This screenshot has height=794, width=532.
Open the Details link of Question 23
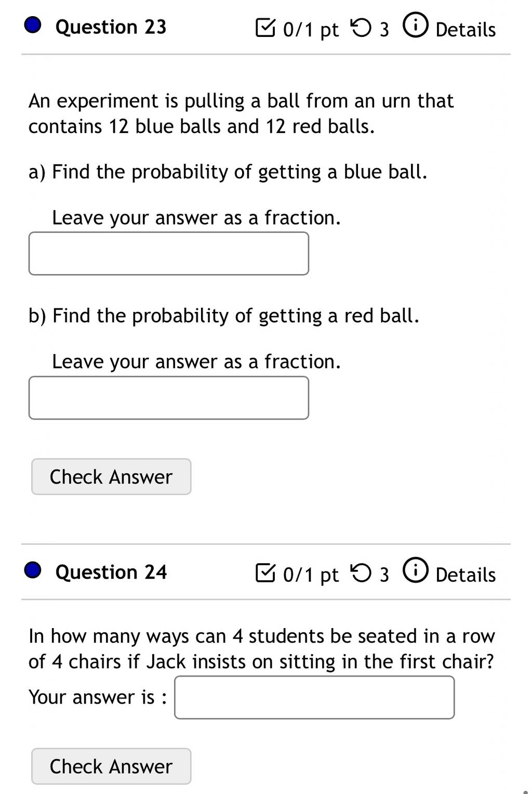(465, 30)
